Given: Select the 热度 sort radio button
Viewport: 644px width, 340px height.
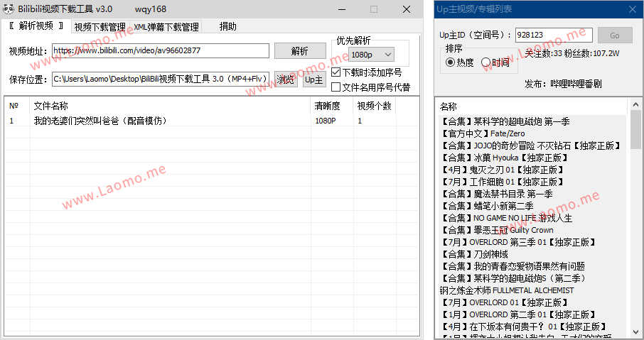Looking at the screenshot, I should point(451,62).
